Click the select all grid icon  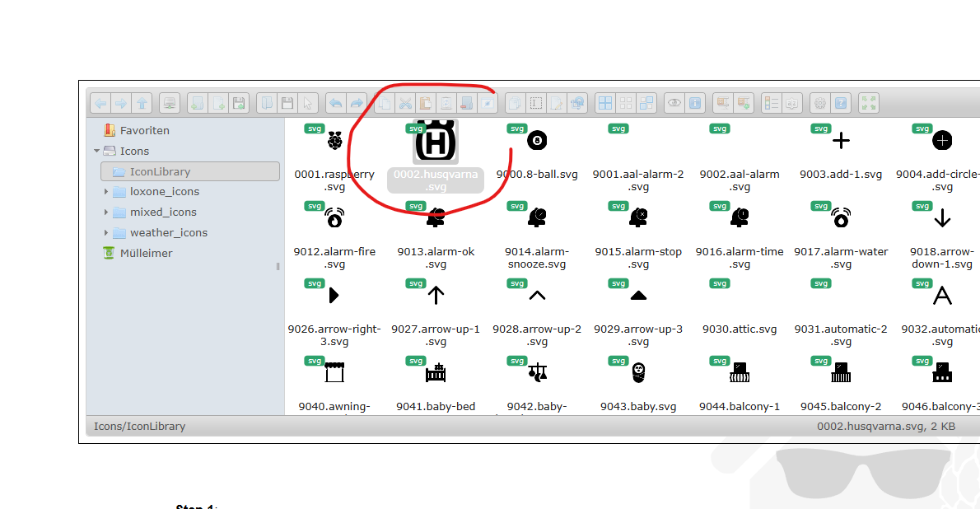click(x=605, y=103)
